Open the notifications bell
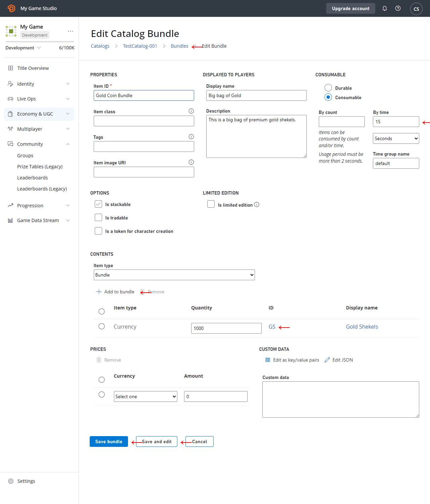This screenshot has width=430, height=504. pyautogui.click(x=385, y=8)
